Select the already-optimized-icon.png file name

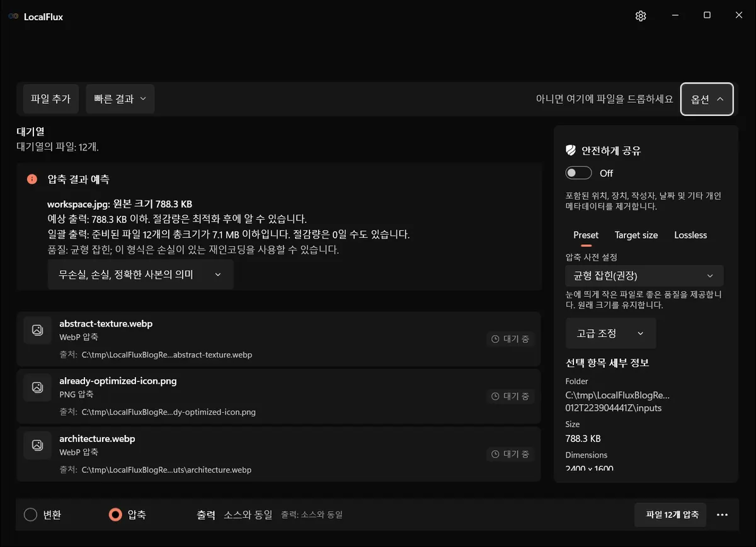point(118,381)
